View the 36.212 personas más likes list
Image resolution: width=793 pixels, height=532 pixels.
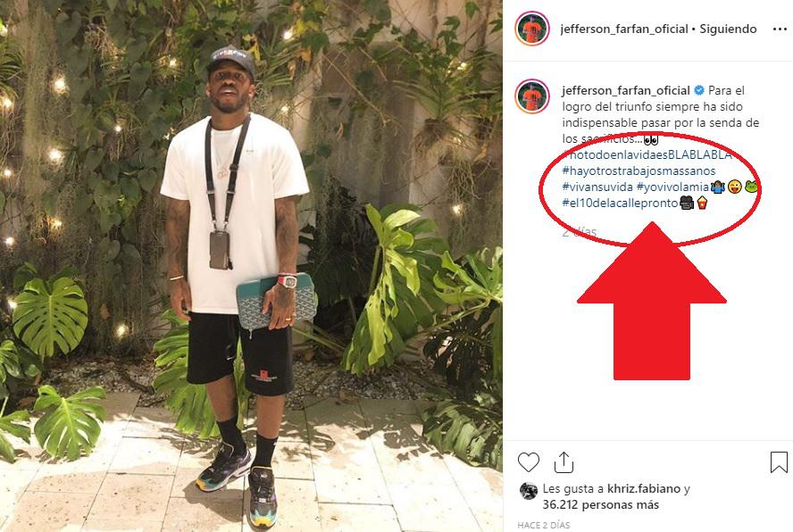pyautogui.click(x=601, y=504)
